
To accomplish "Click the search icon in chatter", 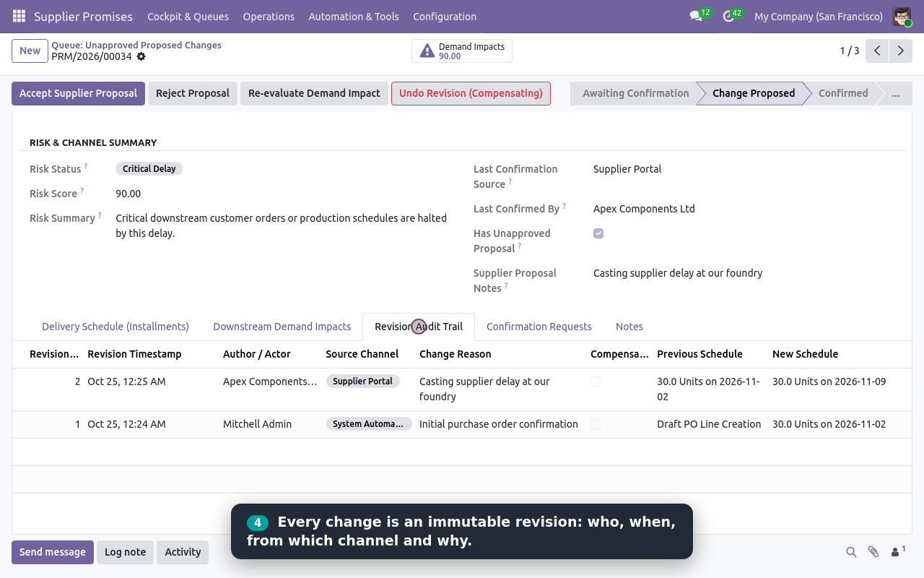I will (852, 552).
